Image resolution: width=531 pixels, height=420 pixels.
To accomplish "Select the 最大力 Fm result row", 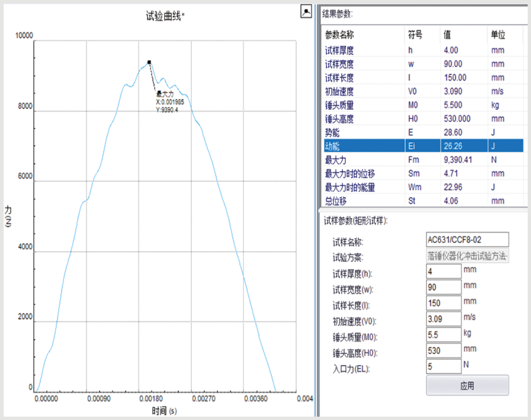I will point(423,160).
